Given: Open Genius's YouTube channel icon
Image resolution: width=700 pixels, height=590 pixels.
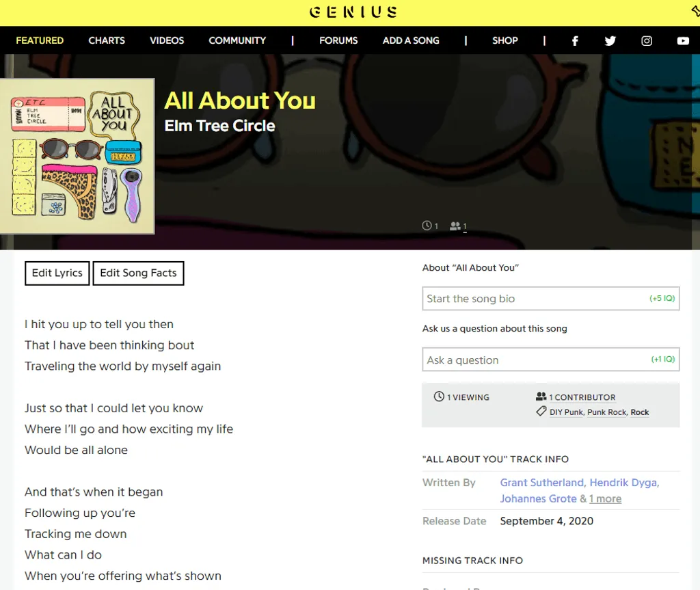Looking at the screenshot, I should pyautogui.click(x=683, y=40).
